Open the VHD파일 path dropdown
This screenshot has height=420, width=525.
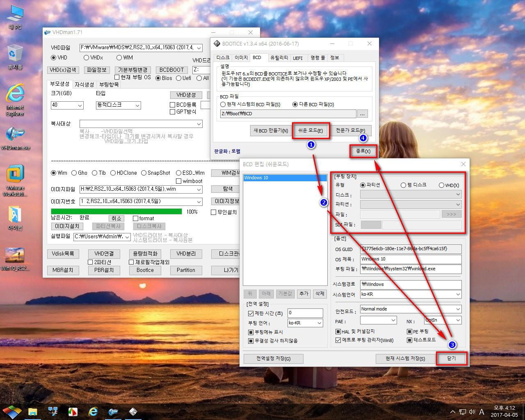click(x=199, y=48)
